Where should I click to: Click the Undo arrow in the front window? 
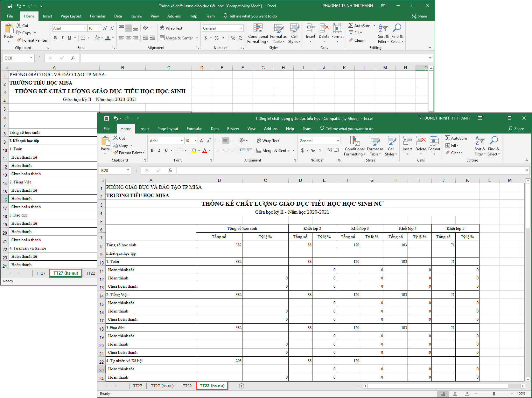pos(116,119)
